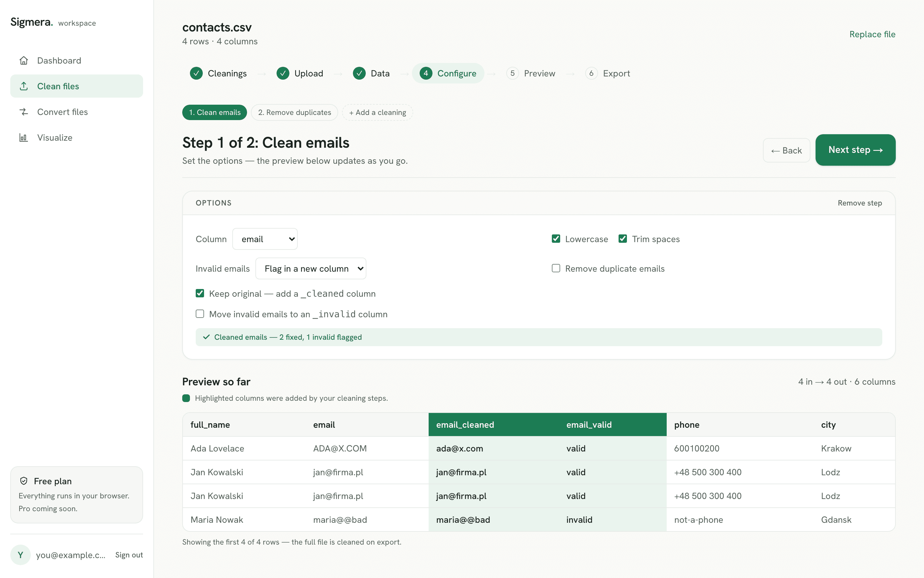Click the Back button
This screenshot has height=578, width=924.
tap(787, 150)
